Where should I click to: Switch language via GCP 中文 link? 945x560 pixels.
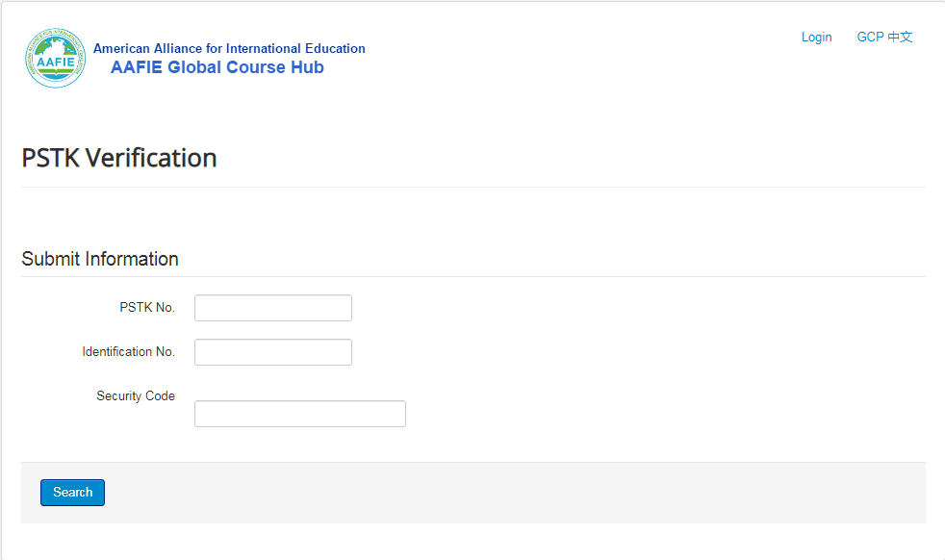(x=884, y=37)
